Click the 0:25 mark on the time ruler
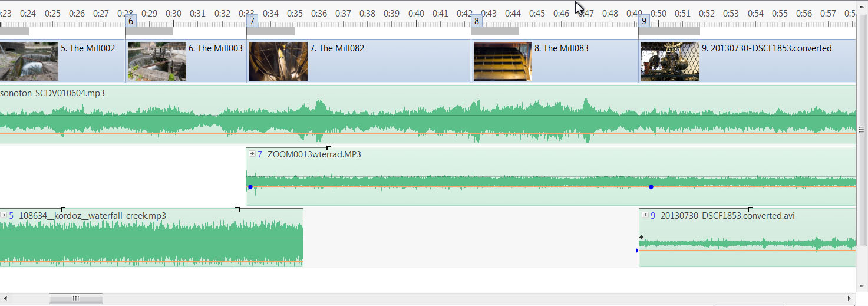Viewport: 868px width, 306px height. 52,13
